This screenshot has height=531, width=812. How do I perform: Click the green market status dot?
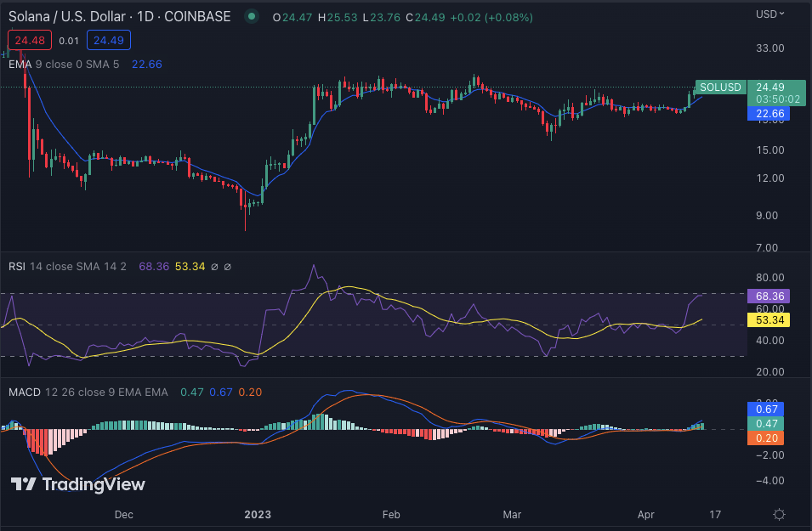tap(252, 16)
